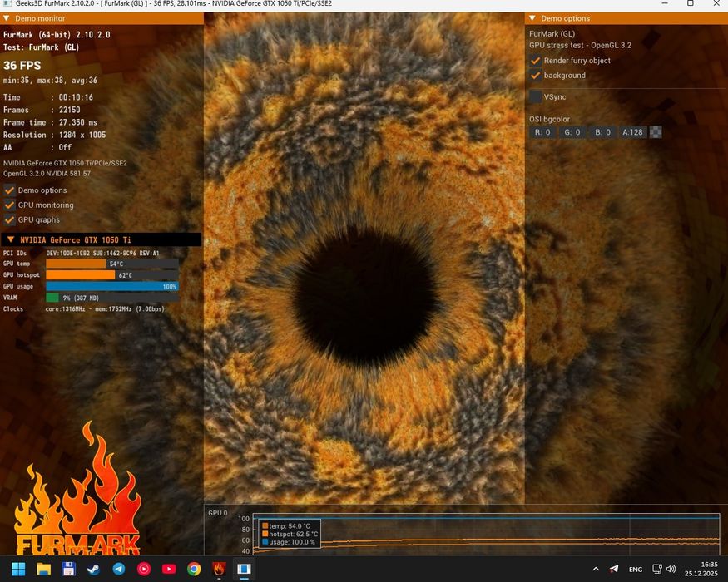Disable the background checkbox
This screenshot has height=582, width=728.
pos(535,75)
